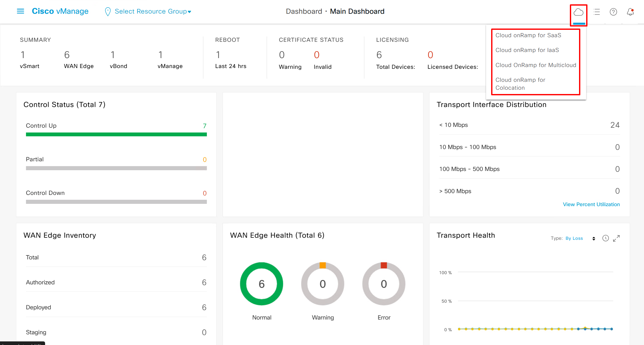Click the WAN Edge summary count
The height and width of the screenshot is (345, 644).
[x=67, y=55]
